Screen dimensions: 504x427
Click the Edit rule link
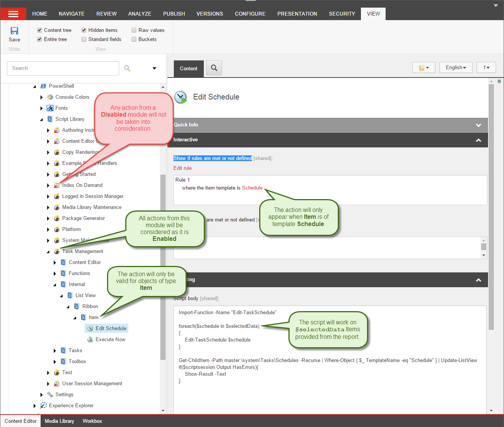coord(183,168)
